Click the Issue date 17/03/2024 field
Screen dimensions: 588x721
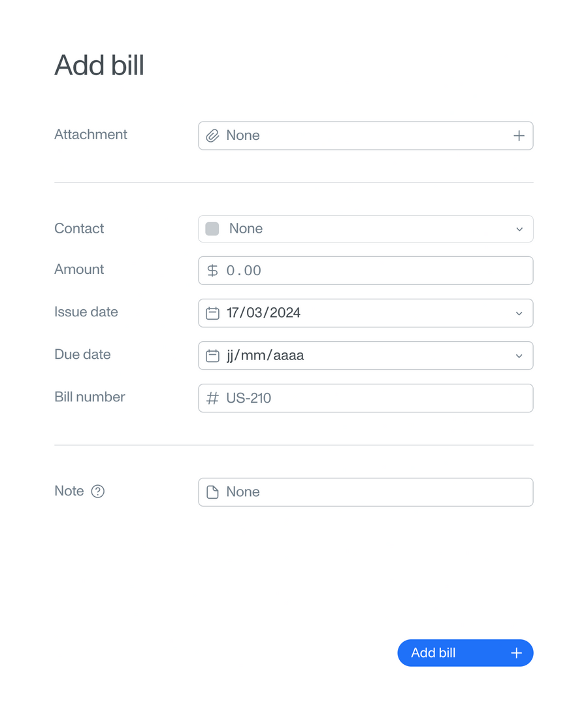(x=327, y=312)
